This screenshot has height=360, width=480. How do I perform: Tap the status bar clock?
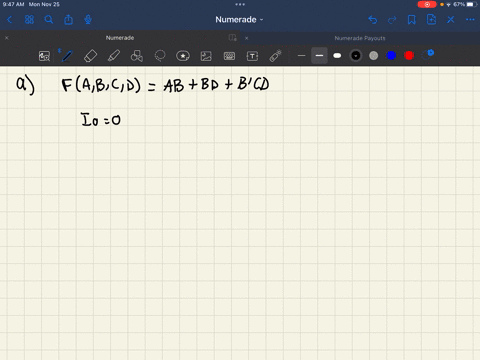pyautogui.click(x=13, y=4)
